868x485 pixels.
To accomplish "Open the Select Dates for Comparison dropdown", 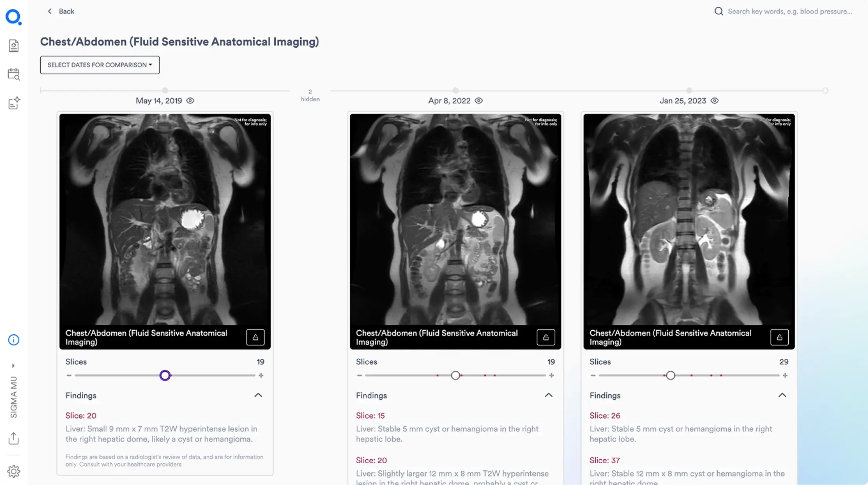I will pos(99,65).
